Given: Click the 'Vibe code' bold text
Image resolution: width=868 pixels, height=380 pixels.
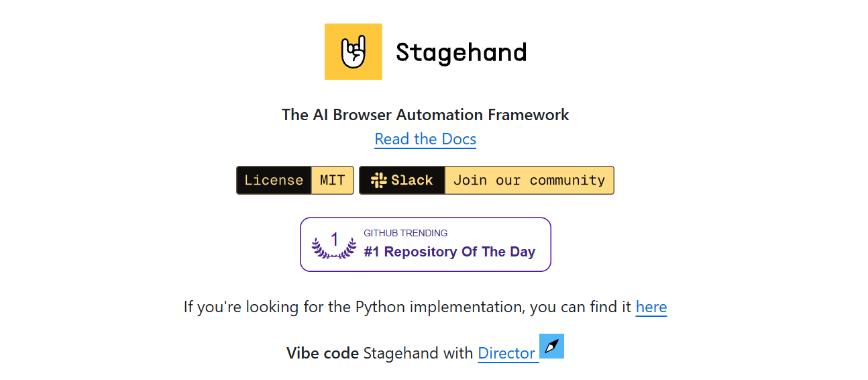Looking at the screenshot, I should (x=323, y=353).
